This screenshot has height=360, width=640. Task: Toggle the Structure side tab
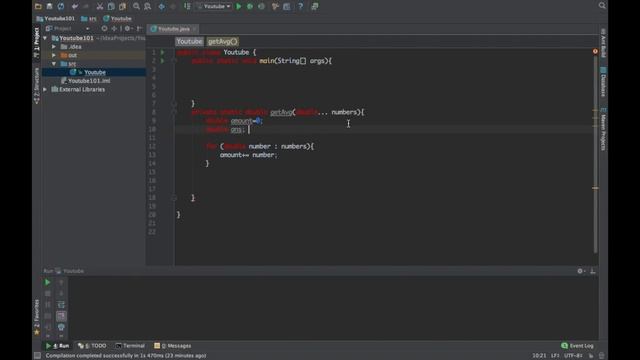(x=37, y=85)
